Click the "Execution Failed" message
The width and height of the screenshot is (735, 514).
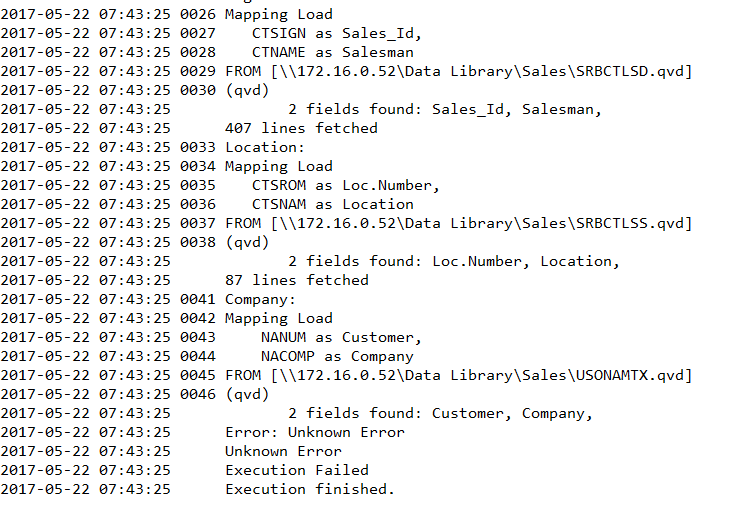click(296, 470)
